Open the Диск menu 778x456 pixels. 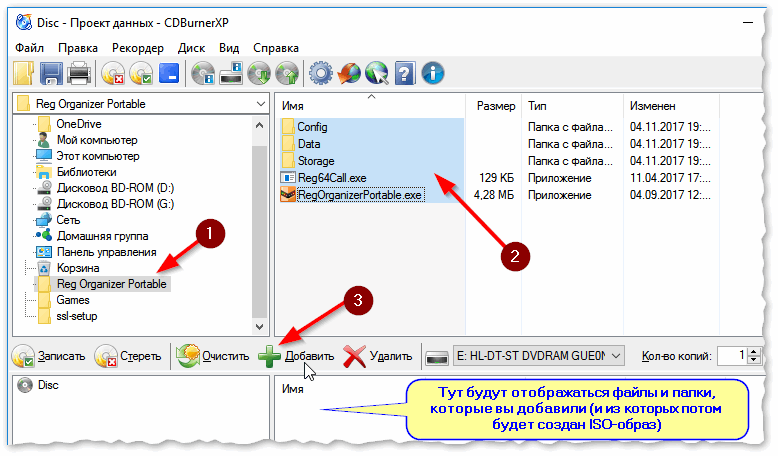click(x=192, y=48)
